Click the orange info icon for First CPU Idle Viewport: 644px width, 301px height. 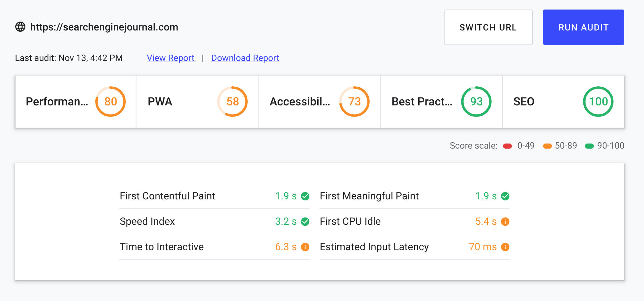tap(505, 222)
